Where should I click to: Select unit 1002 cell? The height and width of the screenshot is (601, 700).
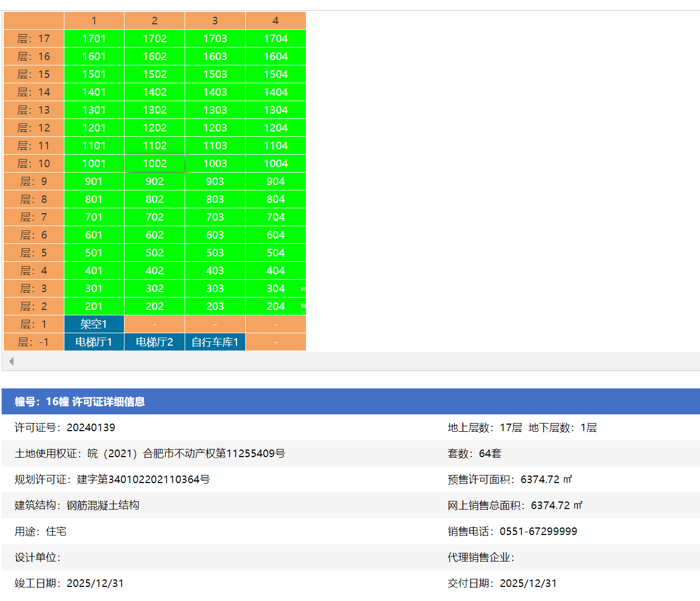155,163
